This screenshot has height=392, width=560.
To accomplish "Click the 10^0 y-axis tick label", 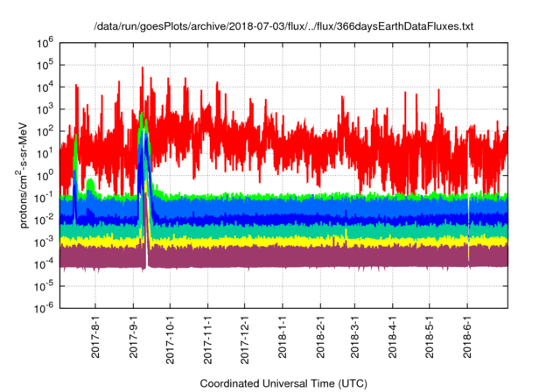I will click(x=45, y=176).
